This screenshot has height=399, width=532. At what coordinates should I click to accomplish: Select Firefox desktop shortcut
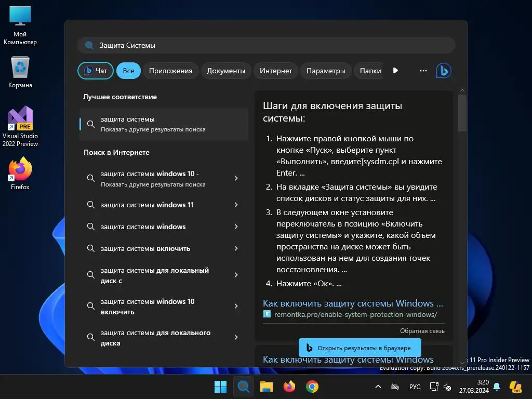click(20, 174)
